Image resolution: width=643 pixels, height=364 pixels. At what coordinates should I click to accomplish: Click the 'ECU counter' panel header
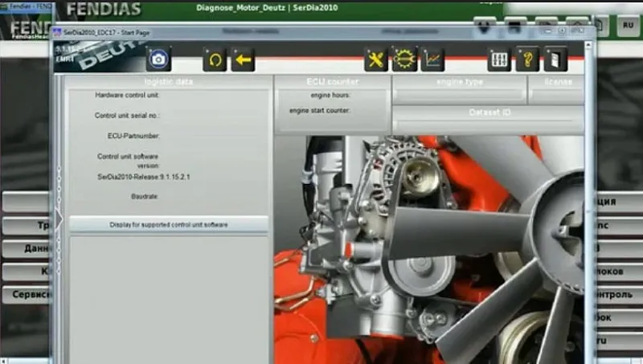point(333,82)
